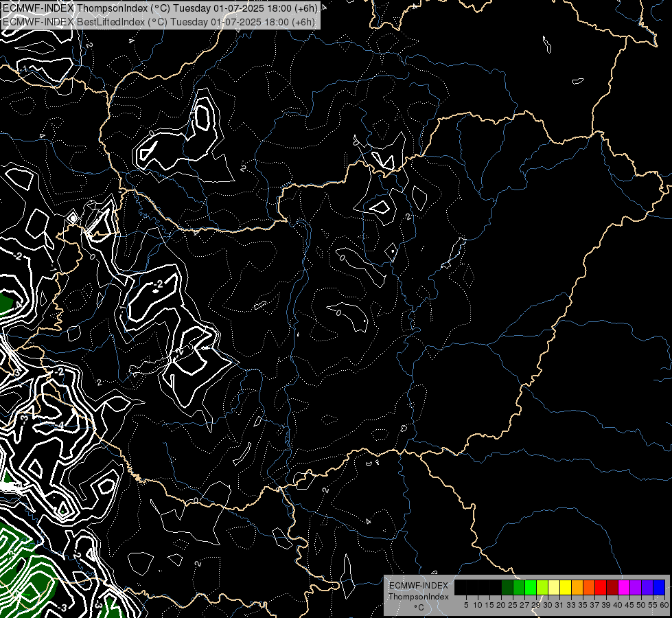Select the blue 55–60 legend swatch
The image size is (672, 618).
(659, 587)
